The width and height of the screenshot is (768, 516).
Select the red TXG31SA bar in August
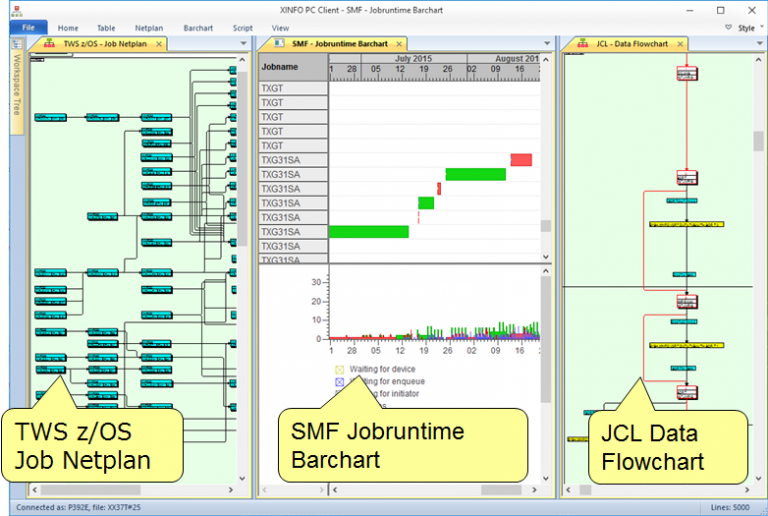point(521,160)
